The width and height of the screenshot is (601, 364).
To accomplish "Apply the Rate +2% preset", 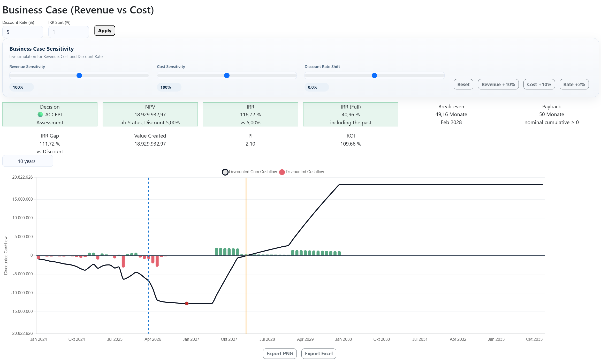I will [x=574, y=84].
